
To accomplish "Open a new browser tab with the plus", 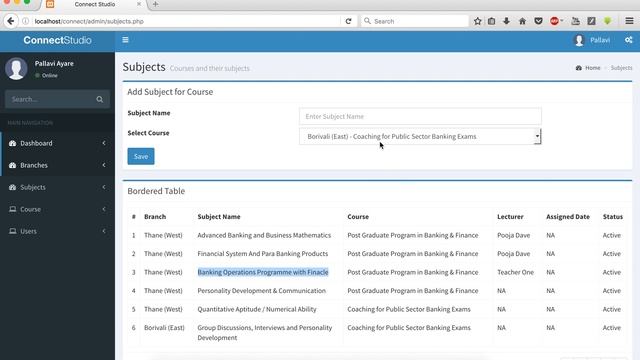I will coord(156,4).
